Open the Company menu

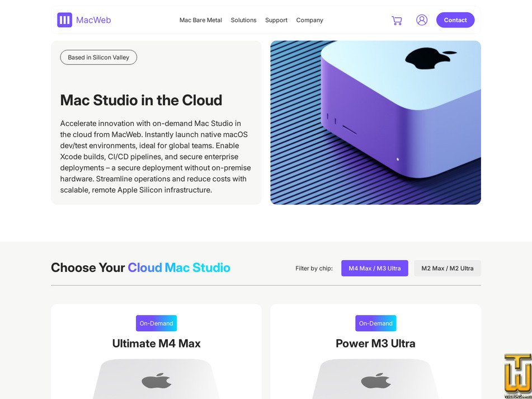[309, 20]
